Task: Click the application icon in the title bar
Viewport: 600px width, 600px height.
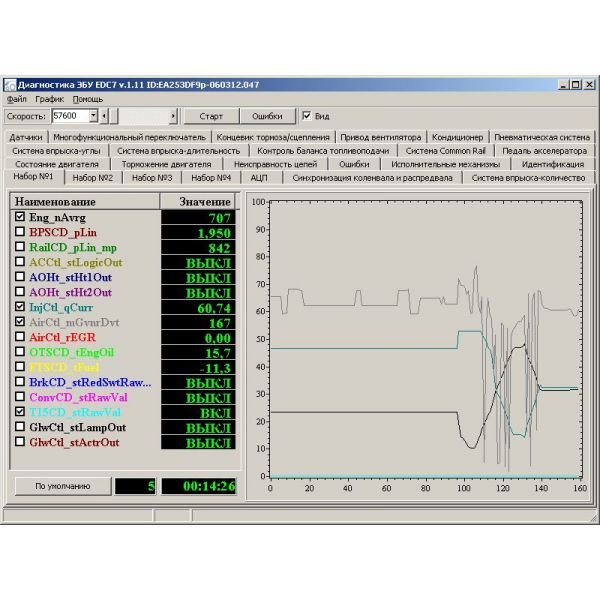Action: click(10, 85)
